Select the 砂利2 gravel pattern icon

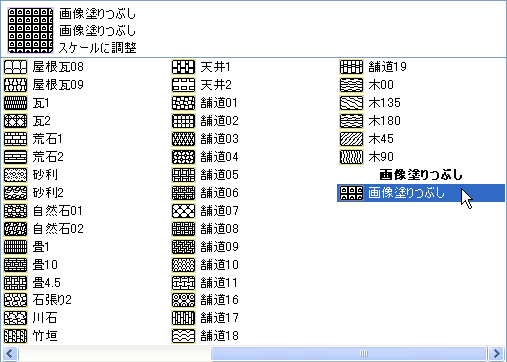(x=15, y=193)
